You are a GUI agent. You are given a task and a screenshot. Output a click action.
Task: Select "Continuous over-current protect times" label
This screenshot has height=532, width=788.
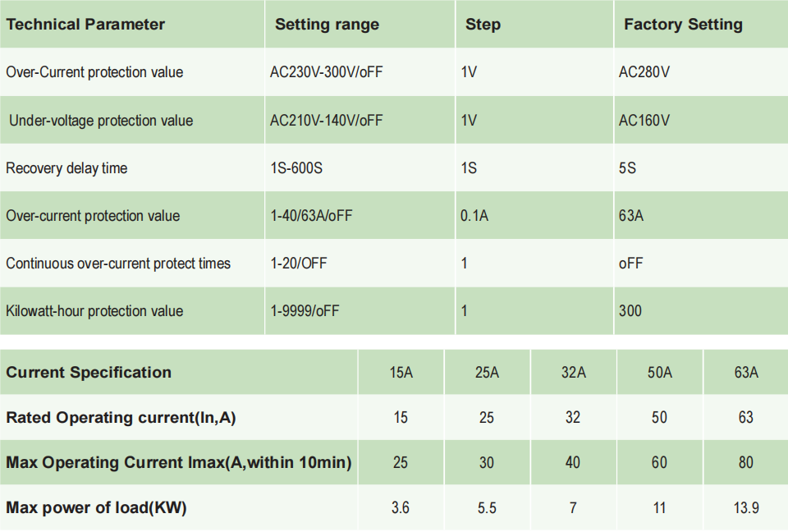118,264
